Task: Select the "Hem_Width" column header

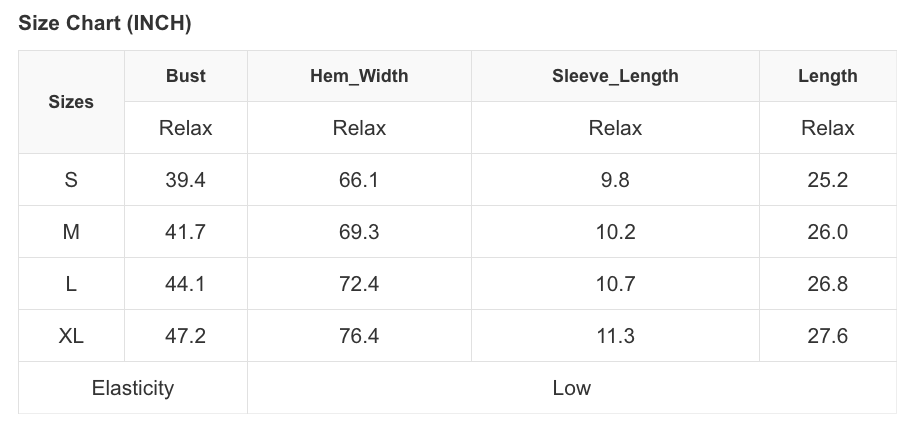Action: tap(359, 76)
